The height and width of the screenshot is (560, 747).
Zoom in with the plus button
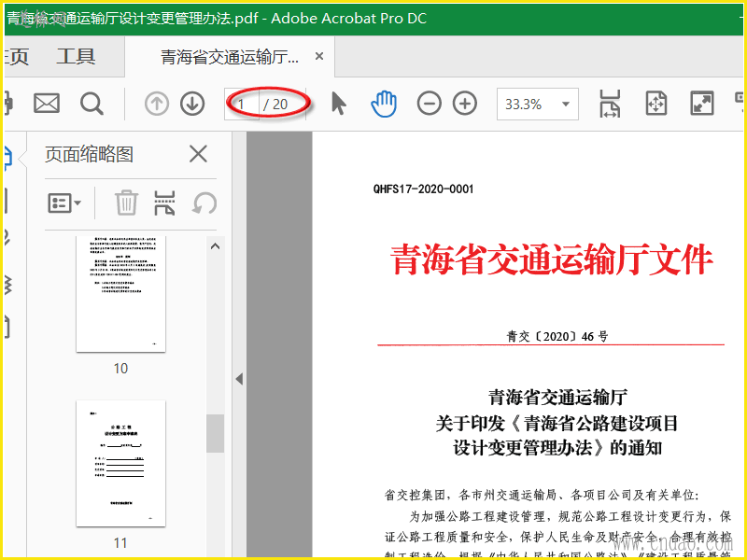coord(465,104)
